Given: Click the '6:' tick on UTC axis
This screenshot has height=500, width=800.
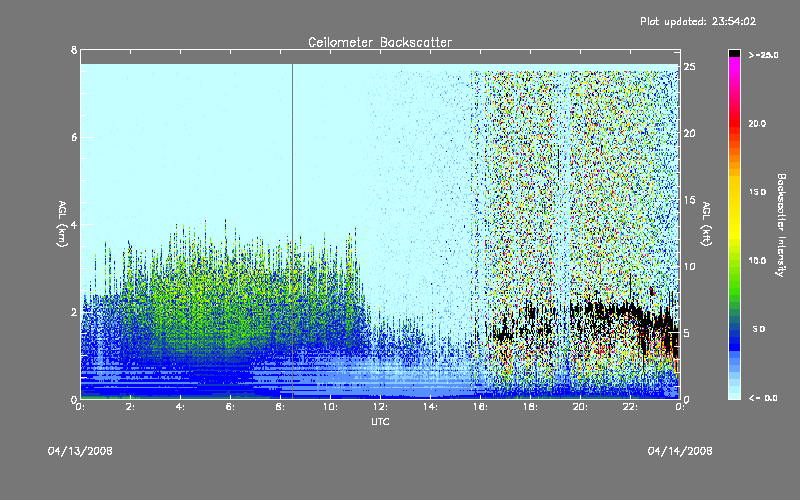Looking at the screenshot, I should click(x=231, y=407).
